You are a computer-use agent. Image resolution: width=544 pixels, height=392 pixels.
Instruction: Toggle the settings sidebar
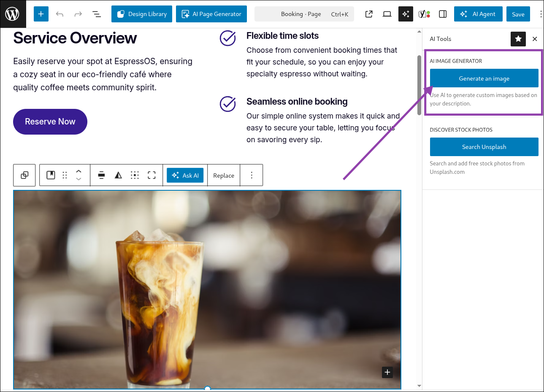[x=443, y=14]
